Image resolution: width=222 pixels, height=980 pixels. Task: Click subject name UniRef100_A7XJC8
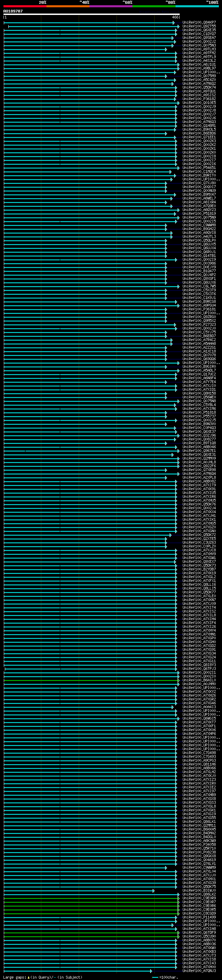(199, 550)
